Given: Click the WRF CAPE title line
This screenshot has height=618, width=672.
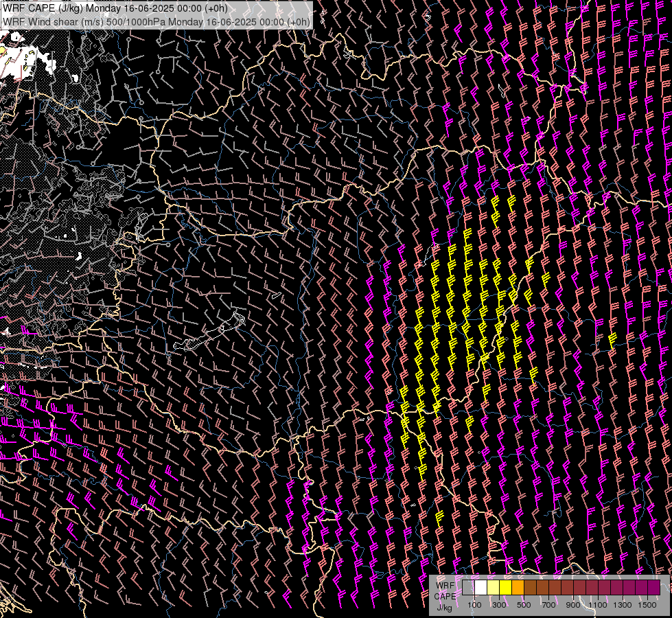Looking at the screenshot, I should point(115,8).
